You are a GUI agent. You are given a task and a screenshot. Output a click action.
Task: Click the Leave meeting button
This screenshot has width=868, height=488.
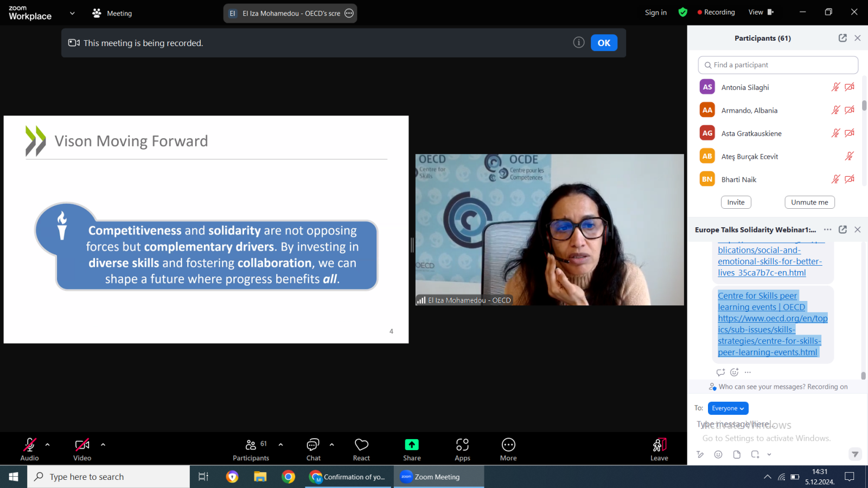pyautogui.click(x=659, y=450)
